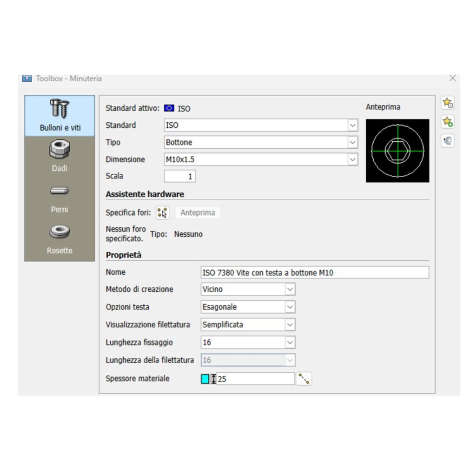Click the Toolbox window title icon
The height and width of the screenshot is (476, 476).
tap(27, 78)
